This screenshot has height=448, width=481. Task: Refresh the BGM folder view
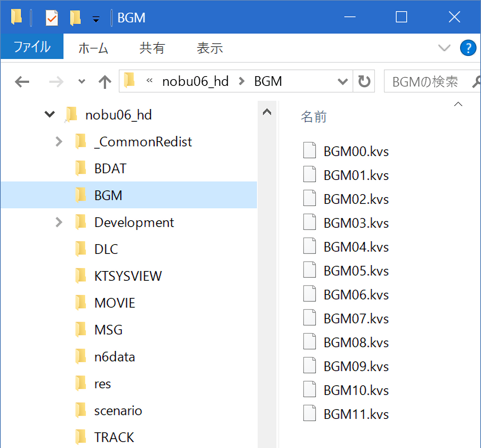pyautogui.click(x=364, y=81)
